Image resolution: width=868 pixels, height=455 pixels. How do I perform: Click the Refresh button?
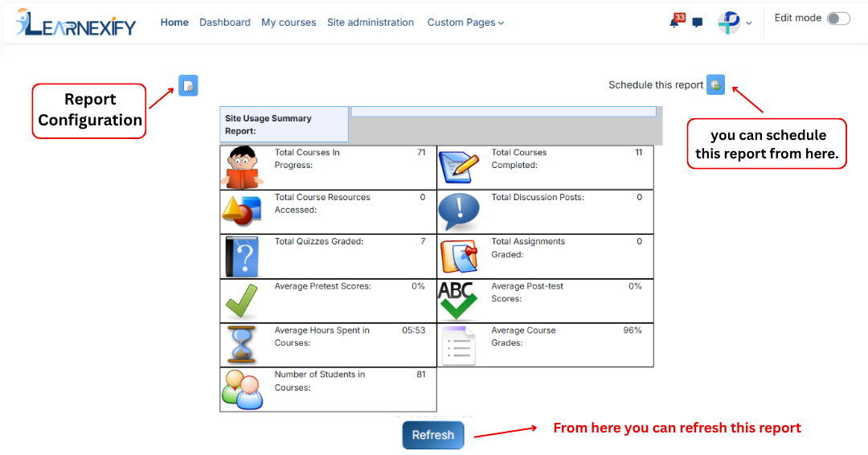pos(433,435)
